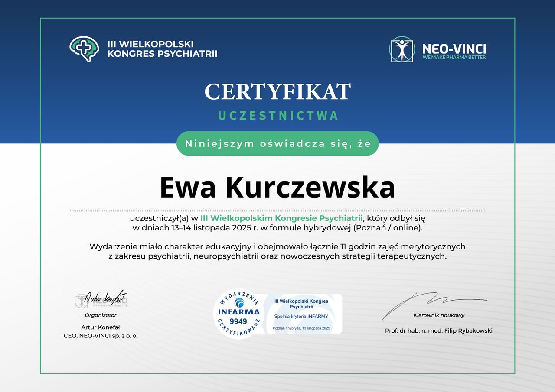Click the round INFARMA certification seal

point(238,314)
